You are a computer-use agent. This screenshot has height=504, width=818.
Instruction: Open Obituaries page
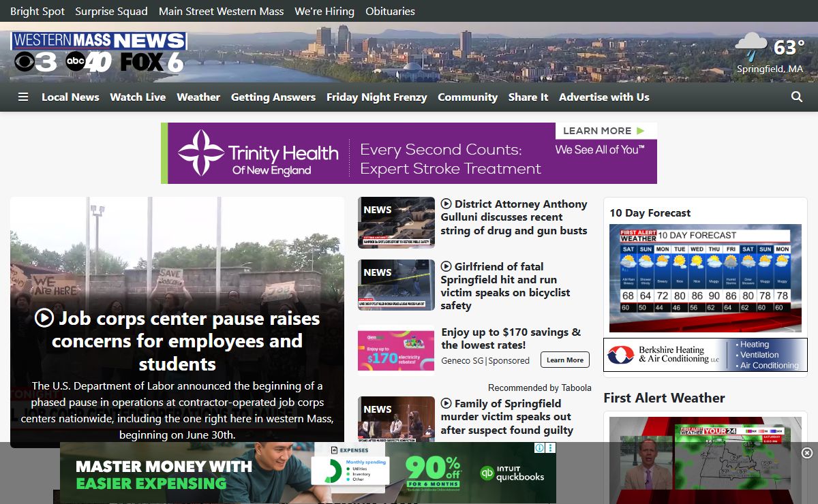390,11
